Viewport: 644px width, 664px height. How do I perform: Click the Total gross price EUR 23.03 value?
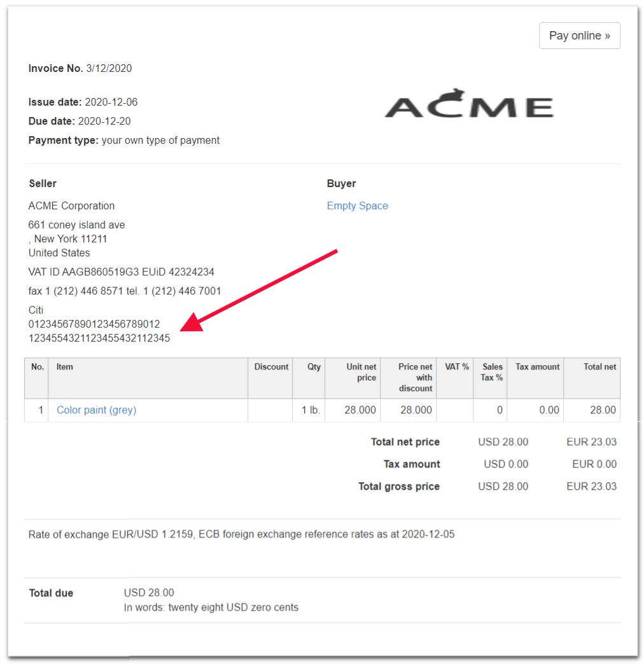pyautogui.click(x=592, y=486)
